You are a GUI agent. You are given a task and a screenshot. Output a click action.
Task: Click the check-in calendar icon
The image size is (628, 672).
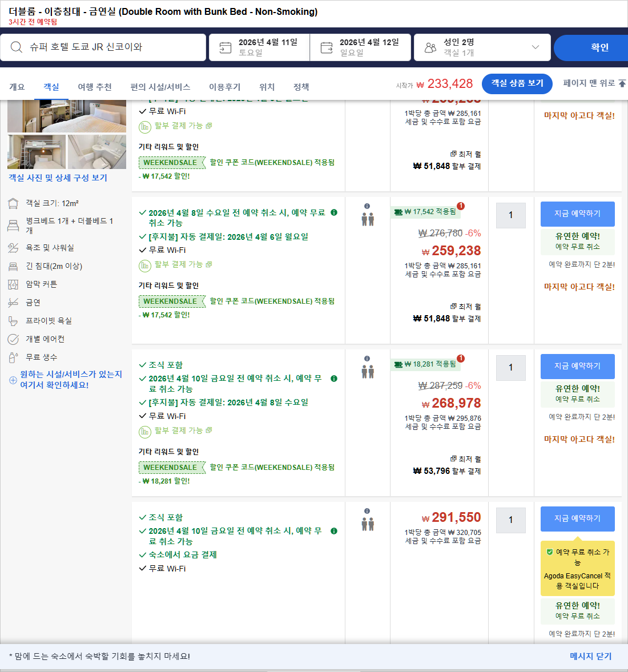225,47
